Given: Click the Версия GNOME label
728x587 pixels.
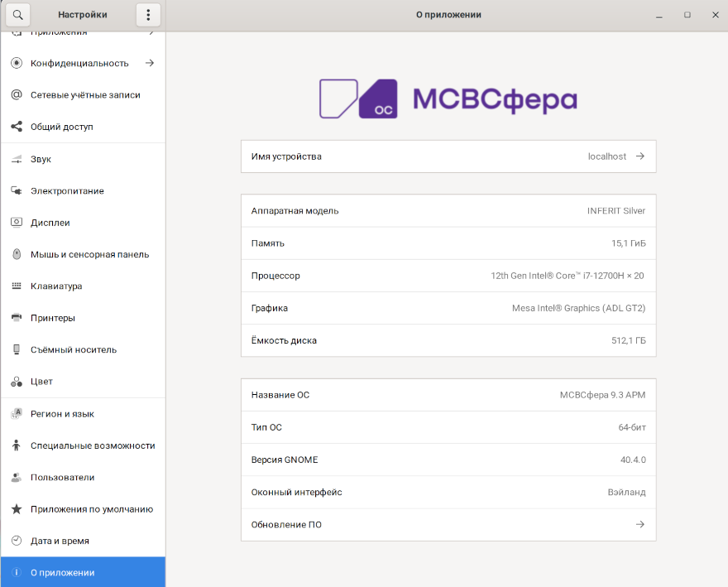Looking at the screenshot, I should click(x=285, y=459).
